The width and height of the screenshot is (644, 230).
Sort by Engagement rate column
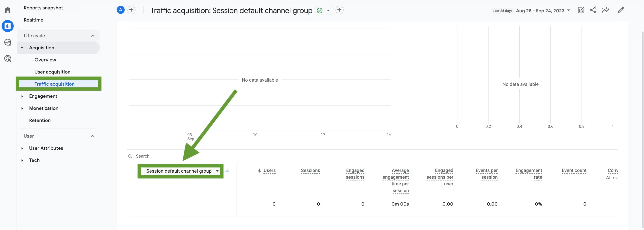(529, 174)
